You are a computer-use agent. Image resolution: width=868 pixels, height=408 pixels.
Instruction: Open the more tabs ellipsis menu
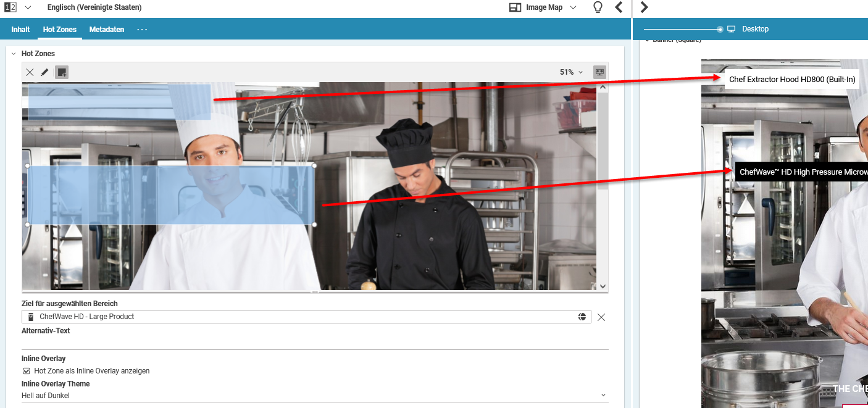(142, 30)
